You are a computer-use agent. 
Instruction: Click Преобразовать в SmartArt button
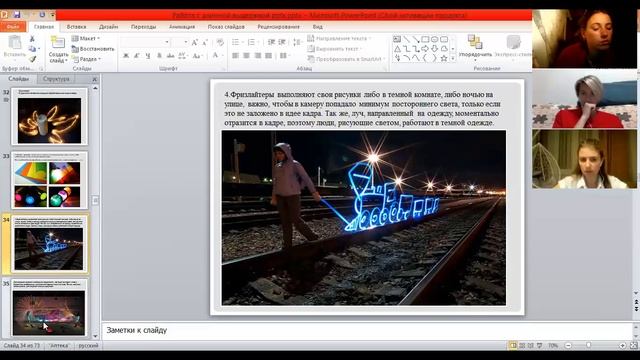click(346, 59)
